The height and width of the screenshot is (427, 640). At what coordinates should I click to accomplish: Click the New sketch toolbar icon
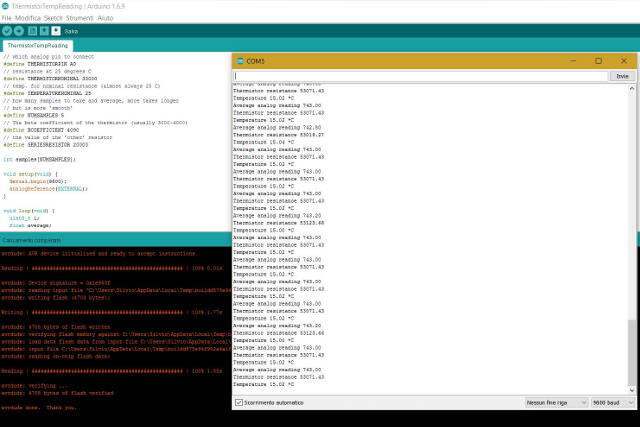[32, 31]
